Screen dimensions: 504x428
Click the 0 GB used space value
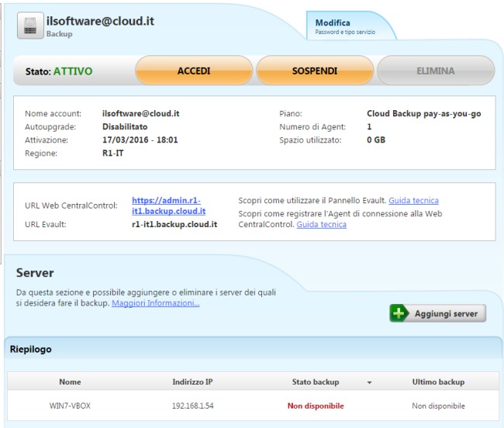376,140
